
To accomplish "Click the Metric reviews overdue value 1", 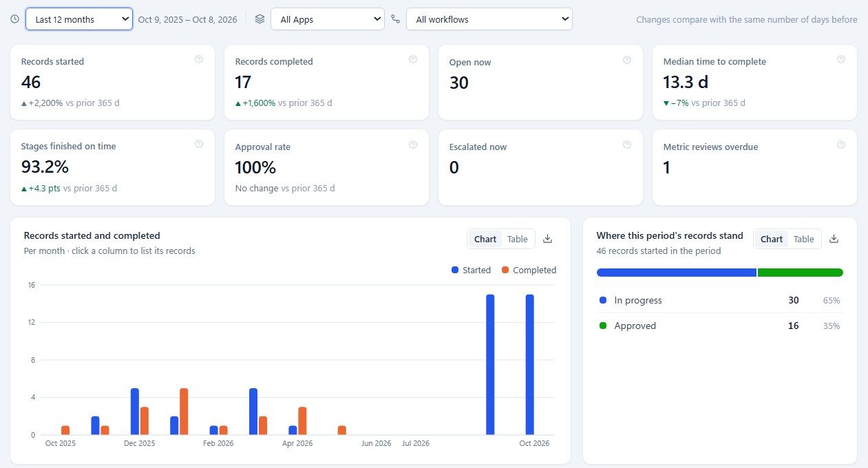I will (x=666, y=167).
